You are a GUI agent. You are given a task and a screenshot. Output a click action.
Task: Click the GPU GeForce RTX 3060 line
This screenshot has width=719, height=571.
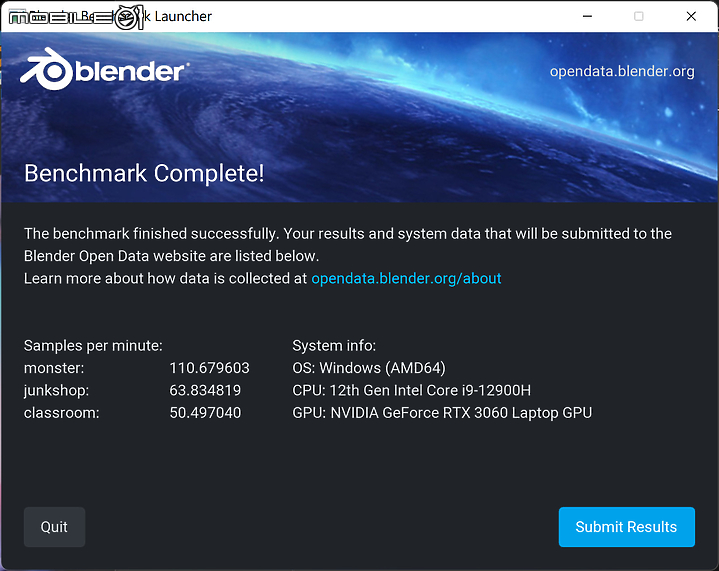[442, 413]
